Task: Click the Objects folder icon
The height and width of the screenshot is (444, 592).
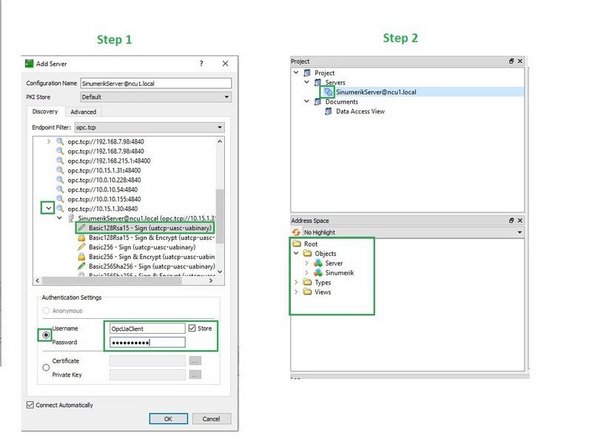Action: pyautogui.click(x=308, y=253)
